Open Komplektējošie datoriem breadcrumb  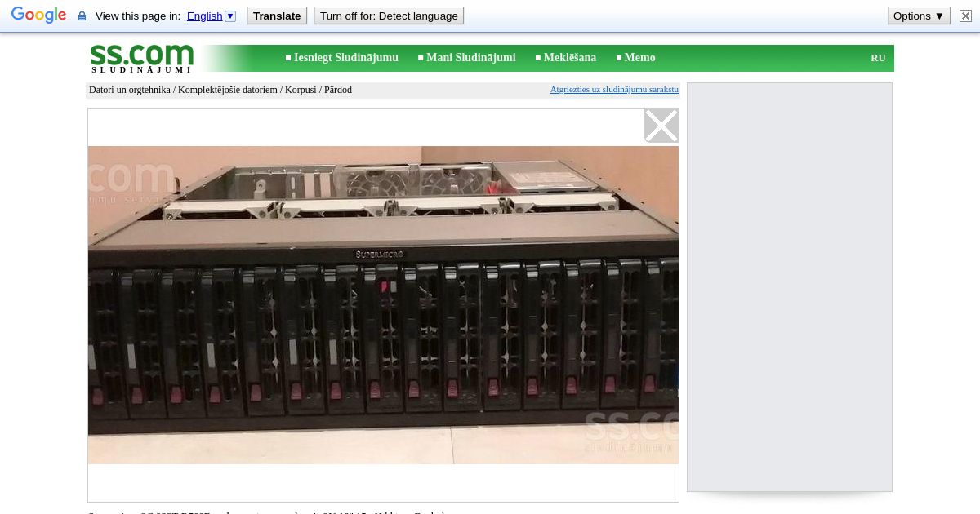228,90
